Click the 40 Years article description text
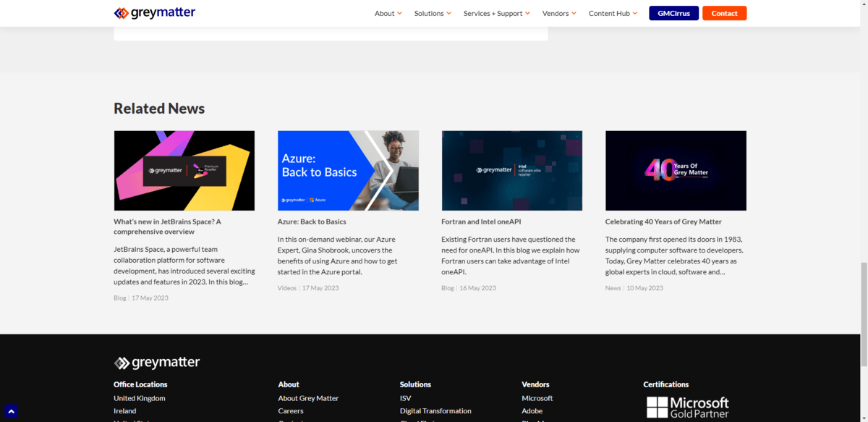 coord(674,256)
